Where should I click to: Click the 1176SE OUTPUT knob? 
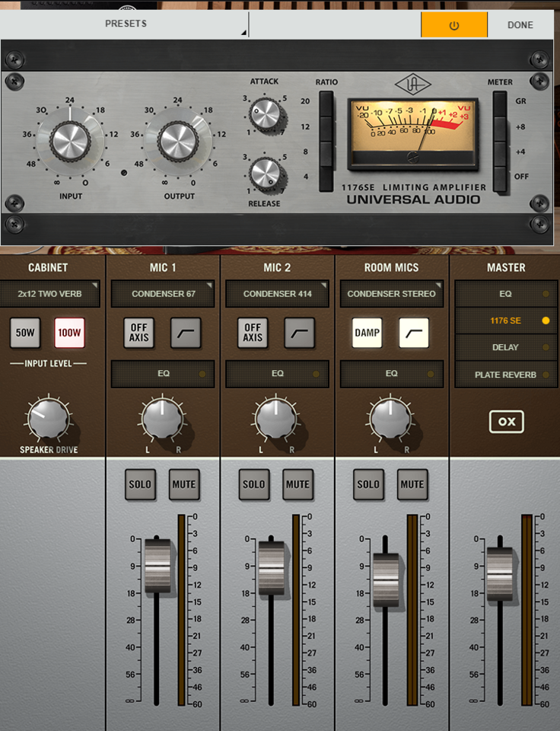[178, 141]
